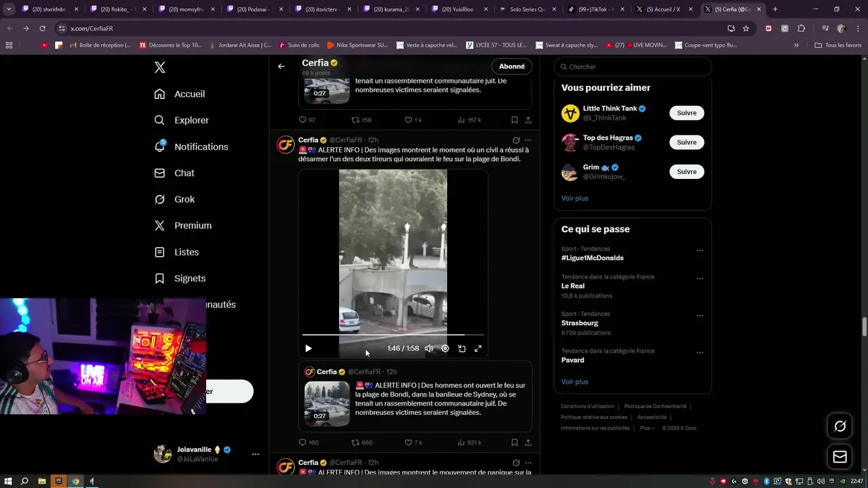Open video settings gear
This screenshot has width=868, height=488.
pos(445,348)
